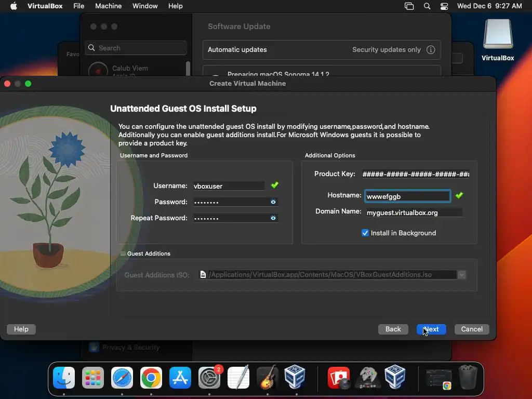The height and width of the screenshot is (399, 532).
Task: Click the Product Key field
Action: [x=416, y=174]
